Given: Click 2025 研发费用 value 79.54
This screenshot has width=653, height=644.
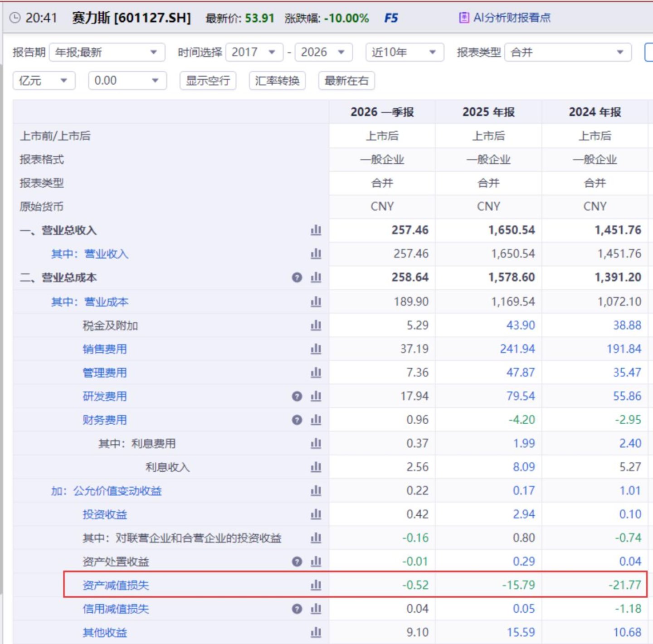Looking at the screenshot, I should [521, 396].
